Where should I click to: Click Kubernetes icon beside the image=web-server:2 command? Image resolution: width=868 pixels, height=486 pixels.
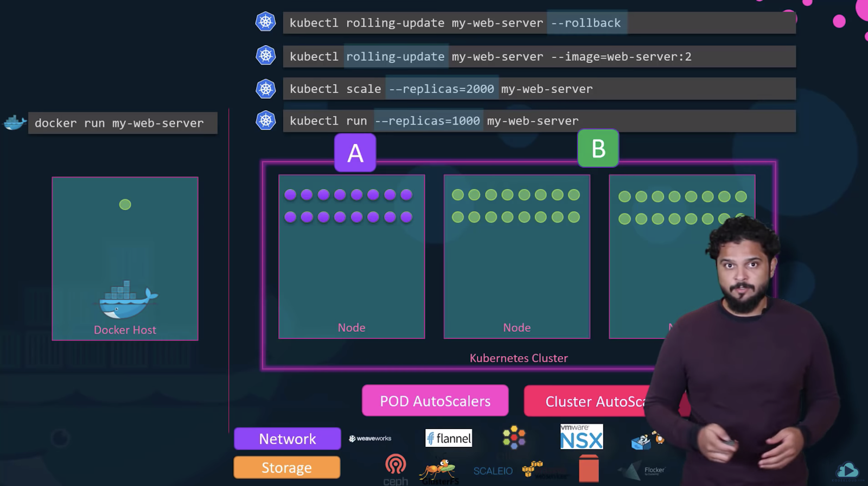pyautogui.click(x=265, y=55)
